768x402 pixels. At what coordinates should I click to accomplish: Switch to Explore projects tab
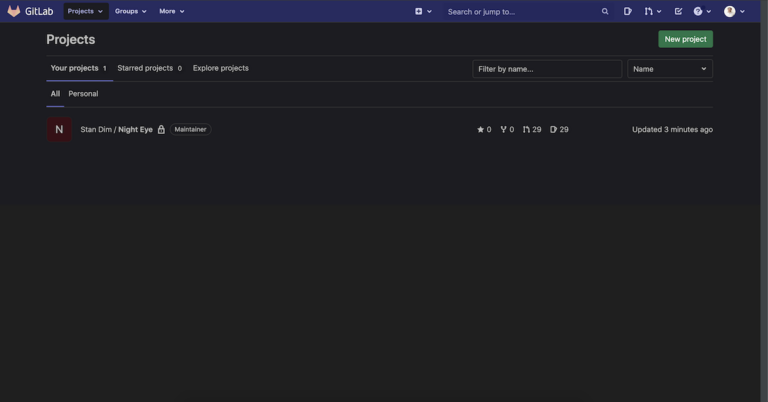click(220, 68)
